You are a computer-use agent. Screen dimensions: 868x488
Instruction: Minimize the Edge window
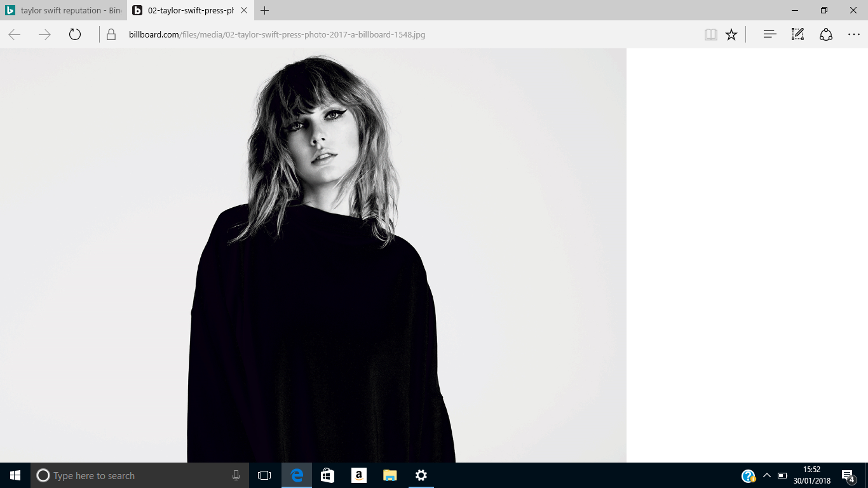795,11
